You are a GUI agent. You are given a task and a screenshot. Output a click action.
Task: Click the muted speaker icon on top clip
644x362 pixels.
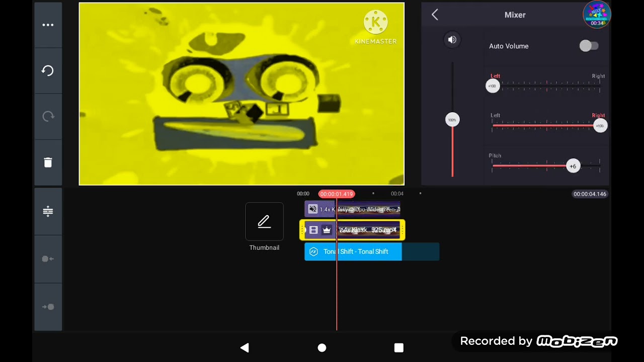click(x=313, y=209)
